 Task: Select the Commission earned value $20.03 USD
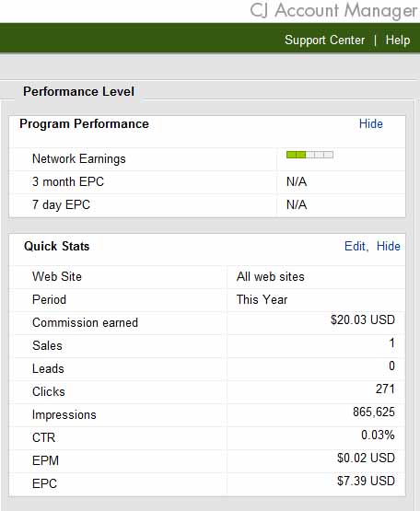point(363,319)
